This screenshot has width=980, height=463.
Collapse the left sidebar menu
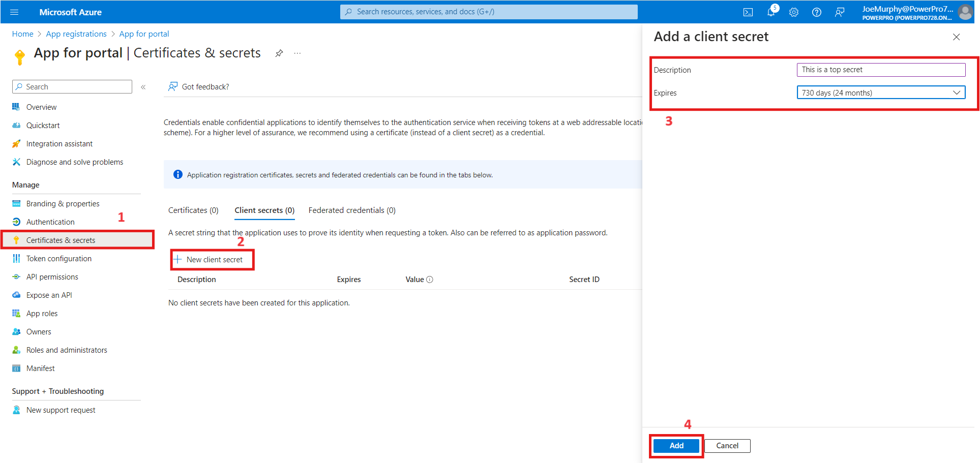pyautogui.click(x=143, y=87)
